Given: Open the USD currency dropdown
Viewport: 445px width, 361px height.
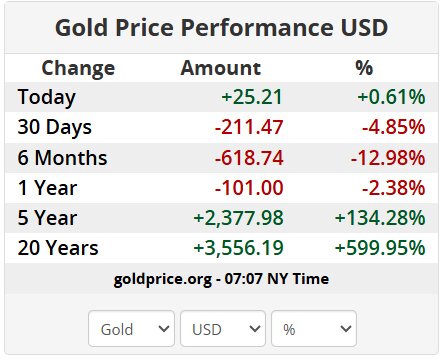Looking at the screenshot, I should coord(223,329).
